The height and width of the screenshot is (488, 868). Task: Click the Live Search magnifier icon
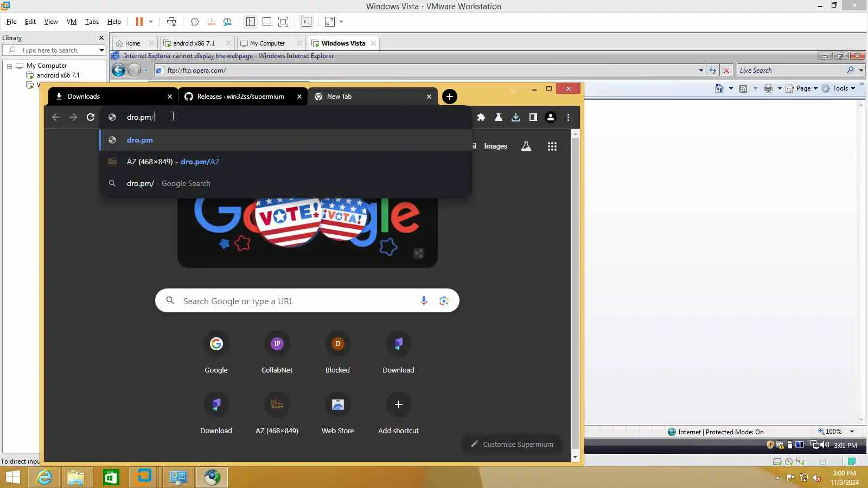pos(850,70)
